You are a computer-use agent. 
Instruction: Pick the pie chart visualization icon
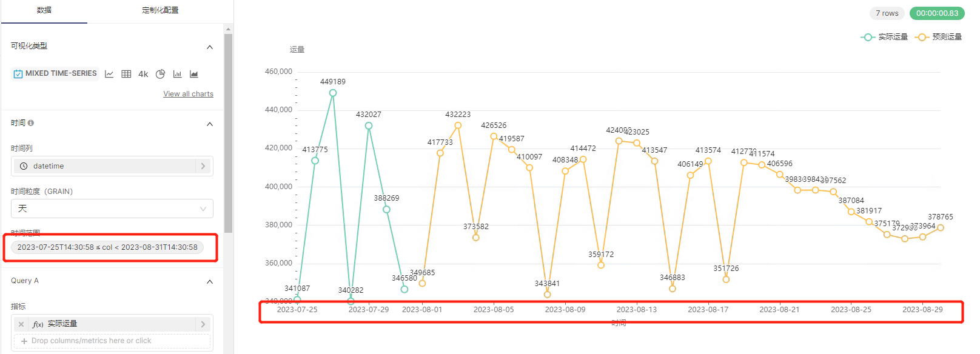pos(161,74)
